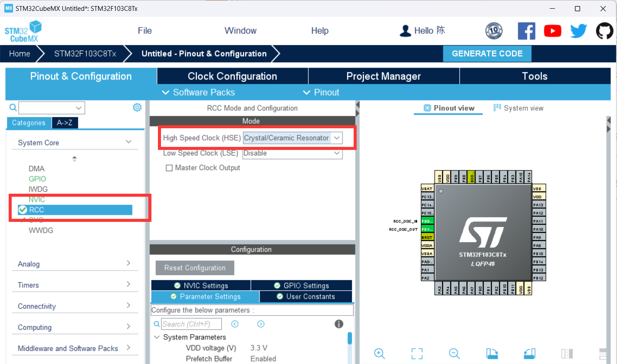Rotate the chip clockwise

click(492, 354)
